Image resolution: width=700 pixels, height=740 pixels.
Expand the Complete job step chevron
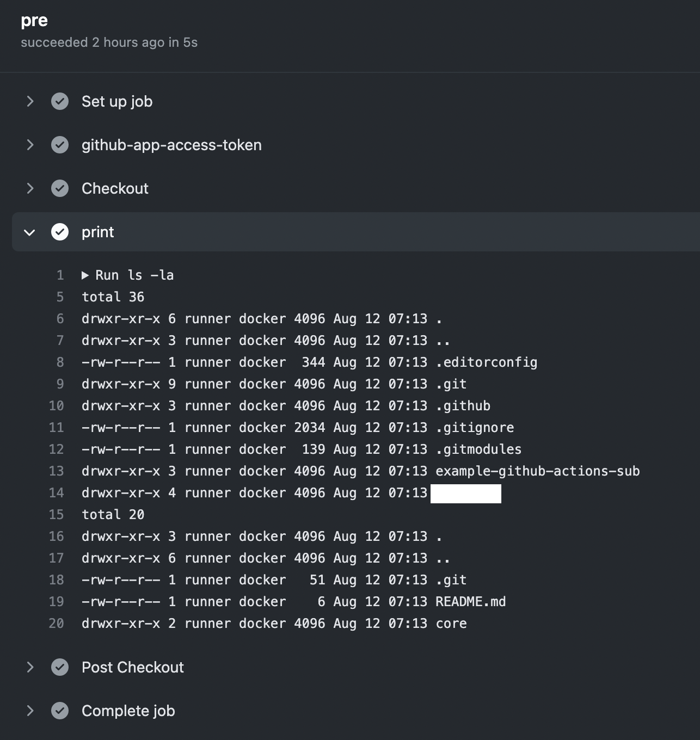[x=30, y=711]
